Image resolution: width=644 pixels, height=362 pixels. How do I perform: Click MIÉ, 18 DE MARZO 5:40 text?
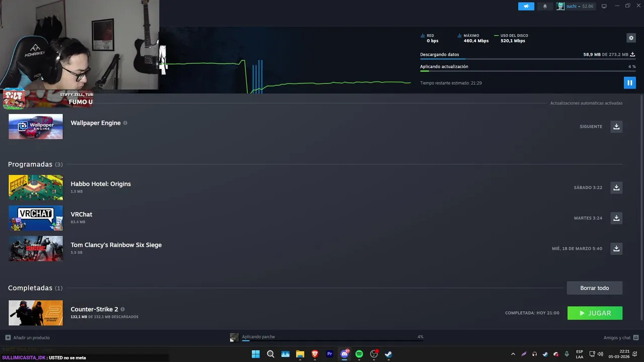pos(577,248)
